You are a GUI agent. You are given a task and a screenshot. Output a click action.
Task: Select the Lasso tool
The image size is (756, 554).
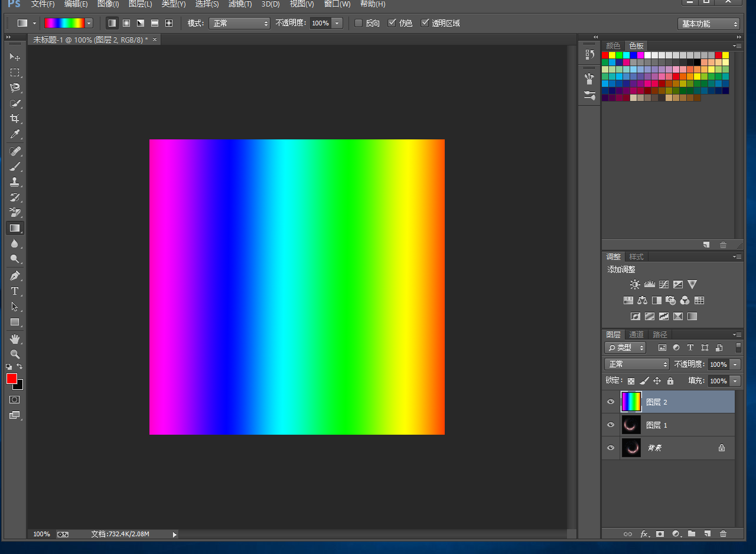click(15, 87)
